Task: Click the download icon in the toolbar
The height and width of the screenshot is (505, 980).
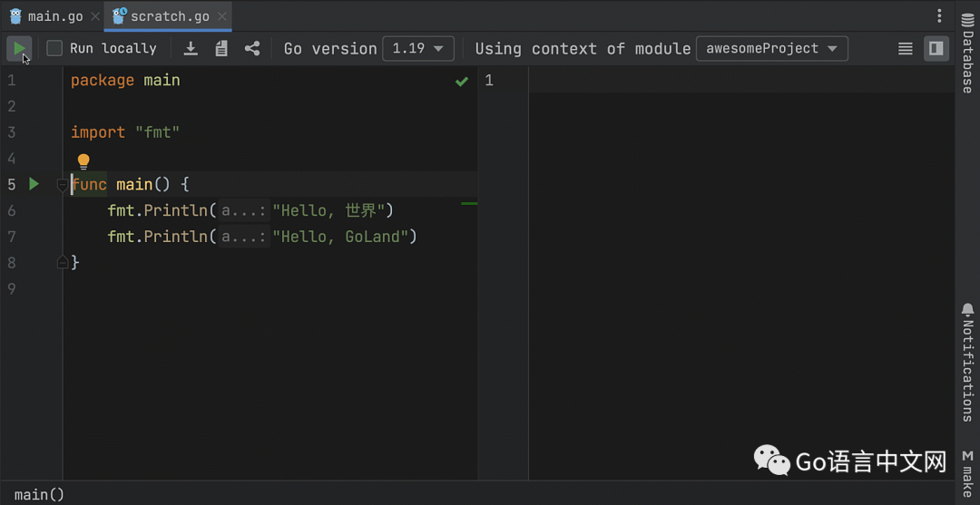Action: [191, 49]
